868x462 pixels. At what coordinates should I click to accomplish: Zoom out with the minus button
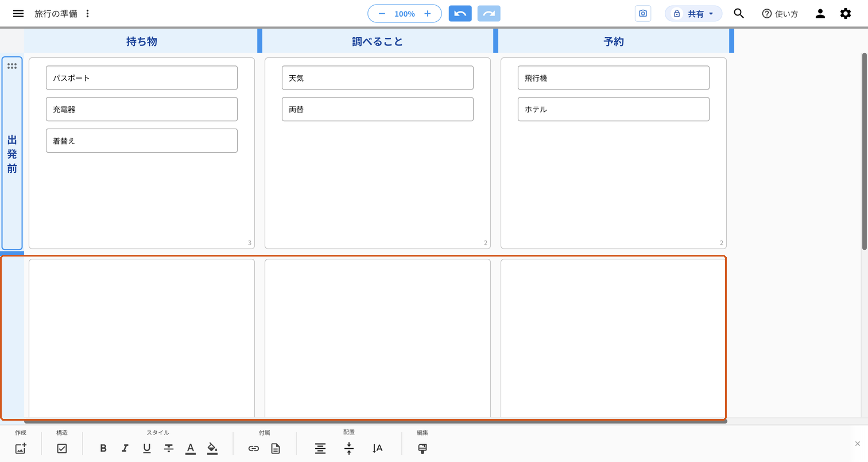[x=382, y=13]
